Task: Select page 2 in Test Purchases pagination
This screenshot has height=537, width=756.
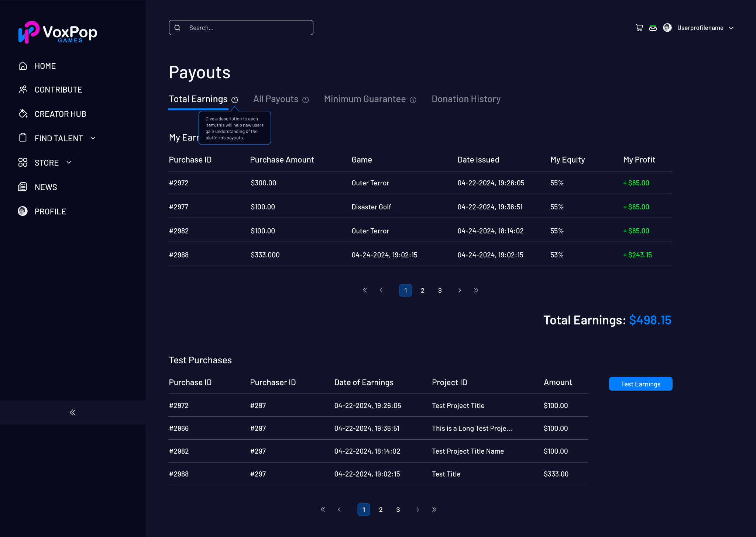Action: [x=381, y=509]
